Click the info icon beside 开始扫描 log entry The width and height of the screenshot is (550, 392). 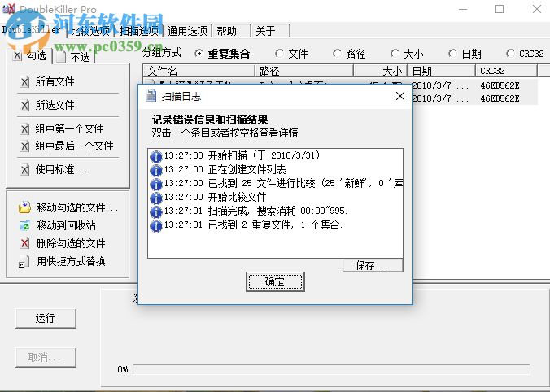[155, 156]
